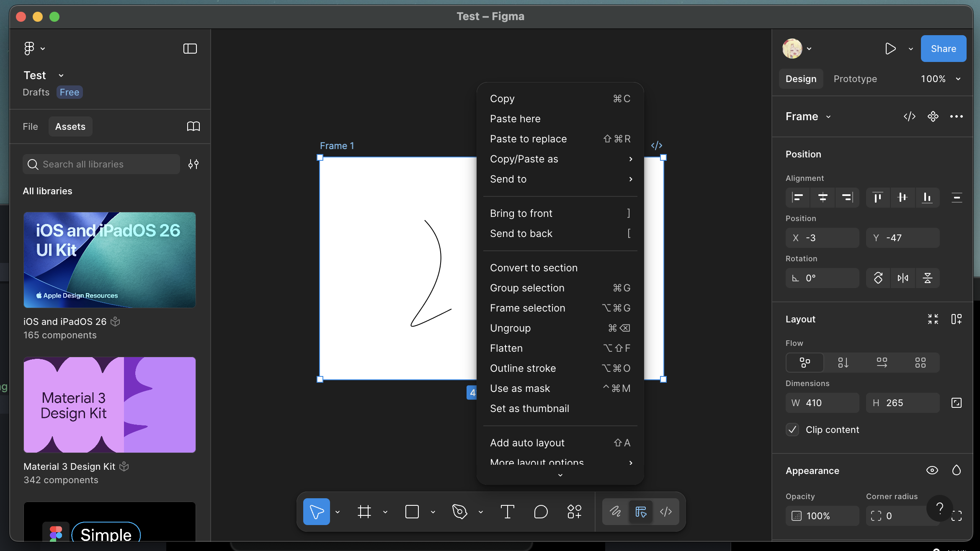Toggle Clip content checkbox

[x=792, y=430]
